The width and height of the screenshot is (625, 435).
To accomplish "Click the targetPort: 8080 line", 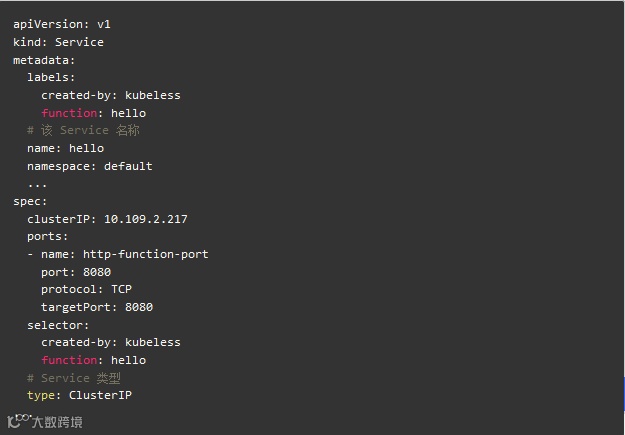I will (97, 307).
